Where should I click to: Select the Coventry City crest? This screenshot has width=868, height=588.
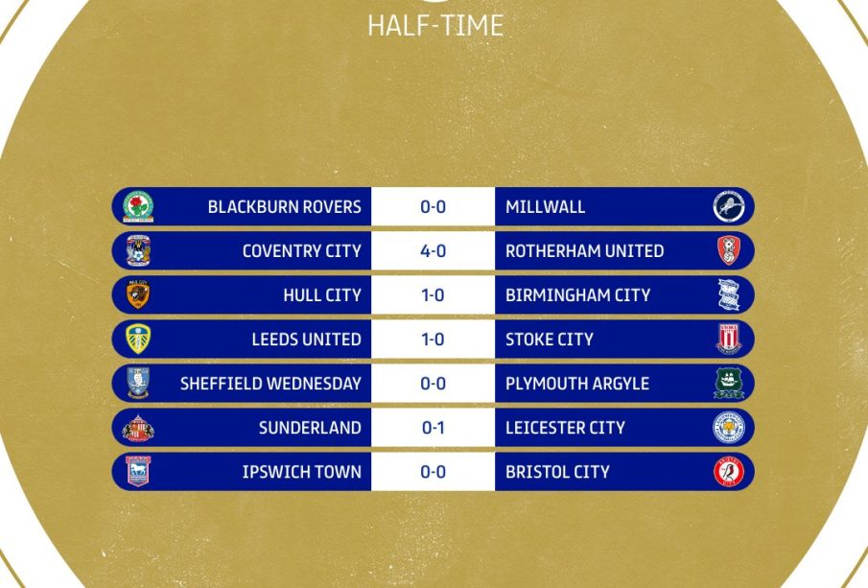pos(138,250)
